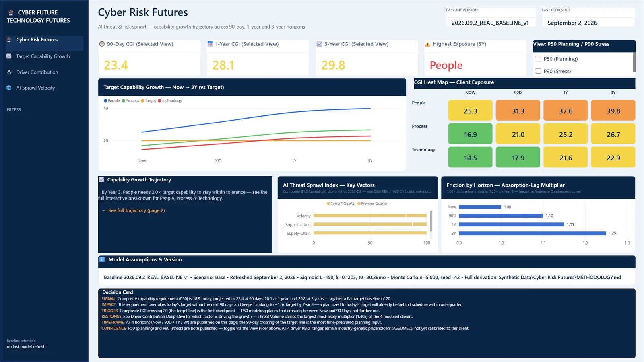
Task: Click the View slicer scrollbar
Action: [x=634, y=62]
